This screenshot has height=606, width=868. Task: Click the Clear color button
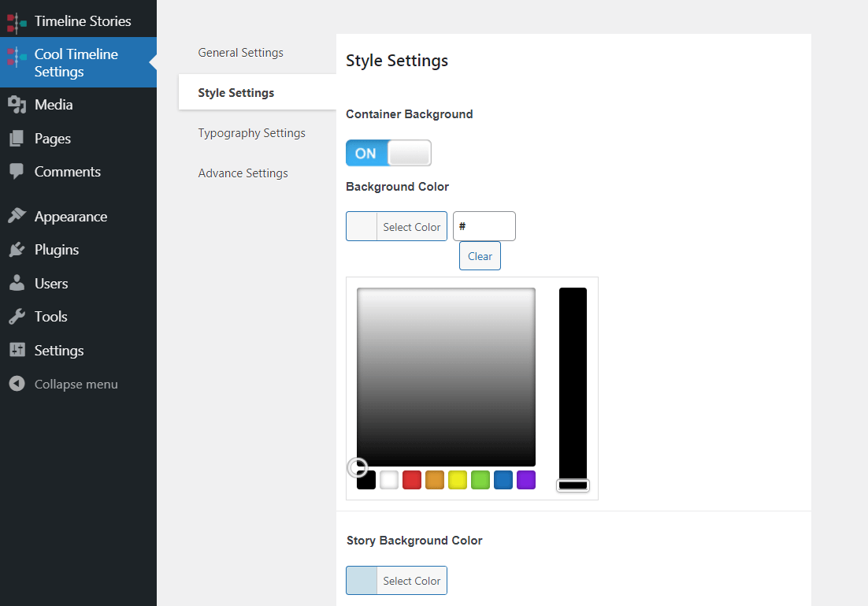480,256
